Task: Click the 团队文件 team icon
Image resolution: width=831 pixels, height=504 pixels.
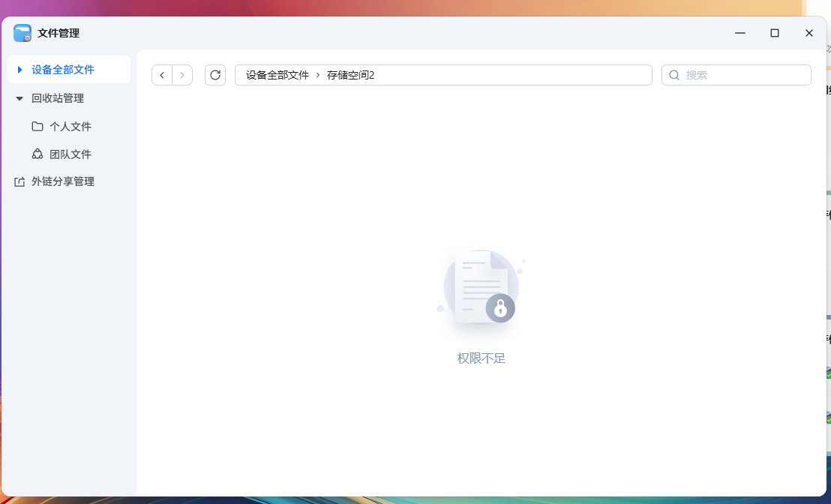Action: (37, 154)
